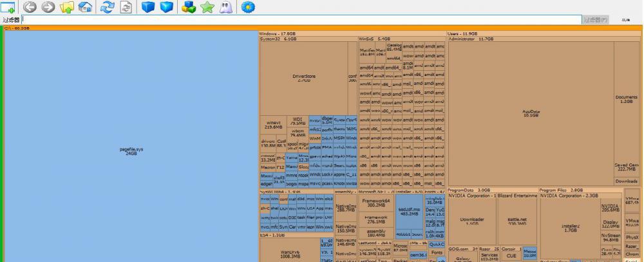Select the Installer2 1.7GB block
The image size is (644, 262).
tap(570, 228)
